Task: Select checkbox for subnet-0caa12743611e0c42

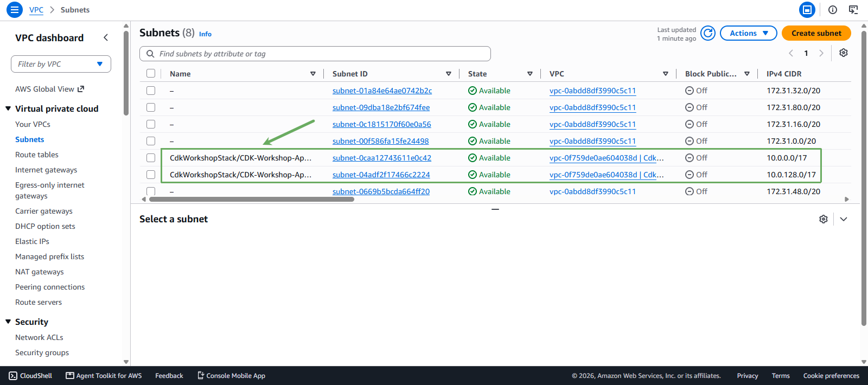Action: (151, 158)
